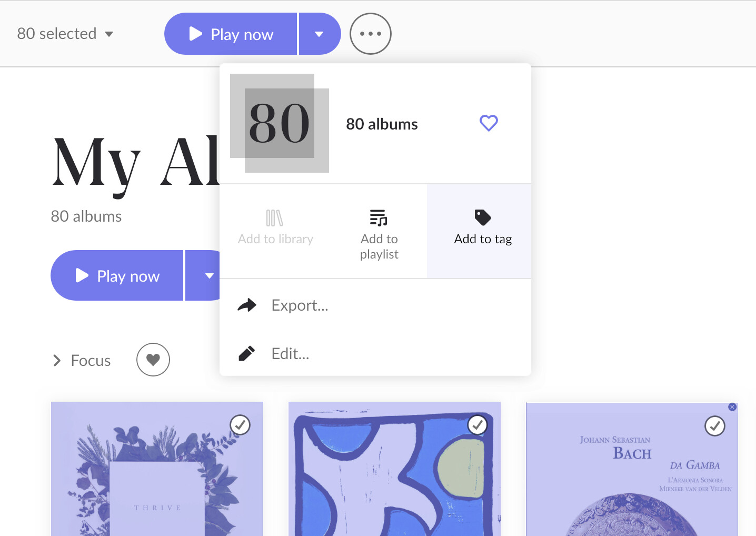Screen dimensions: 756x536
Task: Click the Add to library icon
Action: point(275,218)
